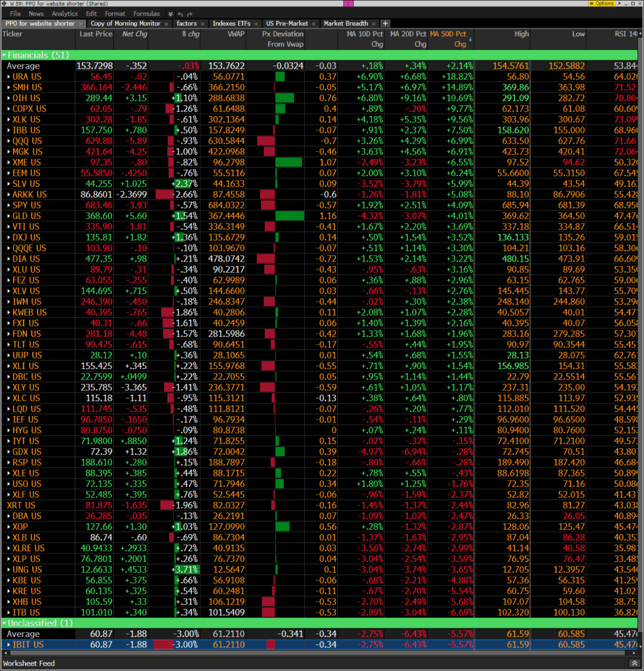644x671 pixels.
Task: Collapse the Financials (51) group
Action: pyautogui.click(x=5, y=56)
